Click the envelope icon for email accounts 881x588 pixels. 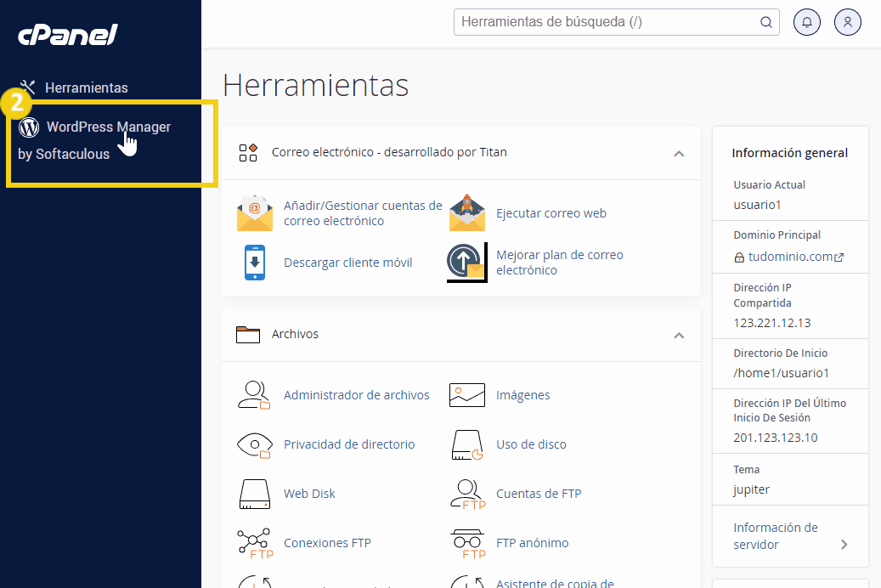255,213
